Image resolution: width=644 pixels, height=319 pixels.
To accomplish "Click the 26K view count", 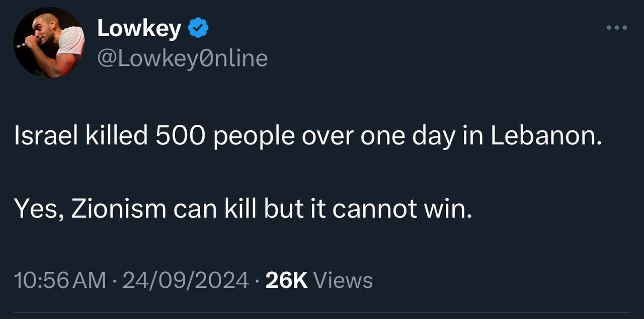I will 286,280.
